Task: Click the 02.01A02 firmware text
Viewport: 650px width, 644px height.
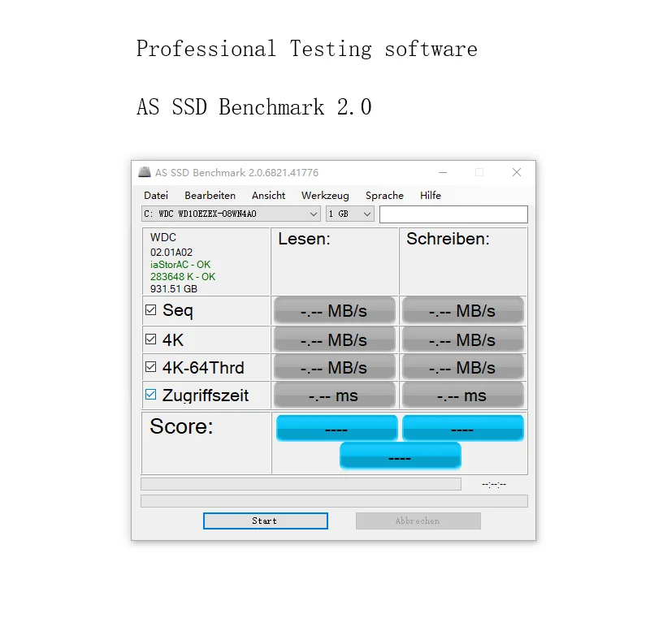Action: click(171, 253)
